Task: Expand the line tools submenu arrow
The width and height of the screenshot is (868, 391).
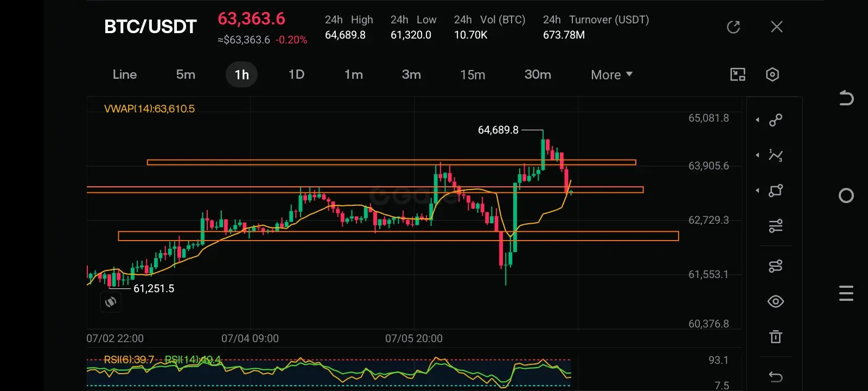Action: (x=757, y=120)
